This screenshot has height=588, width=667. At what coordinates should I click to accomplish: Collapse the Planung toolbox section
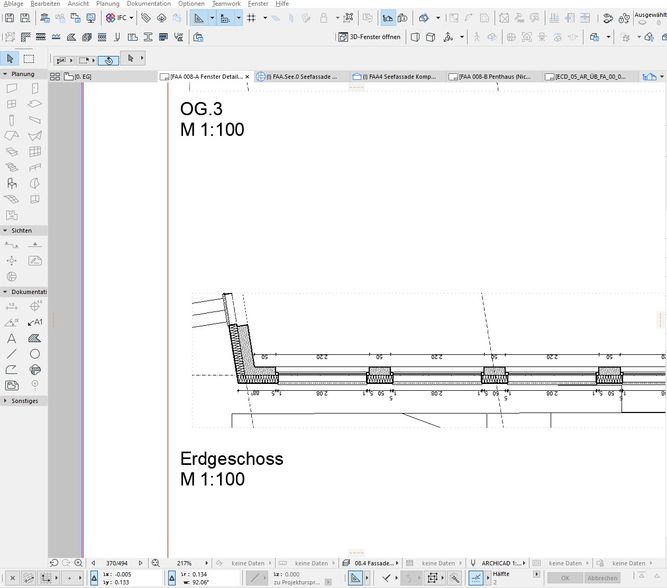tap(5, 74)
